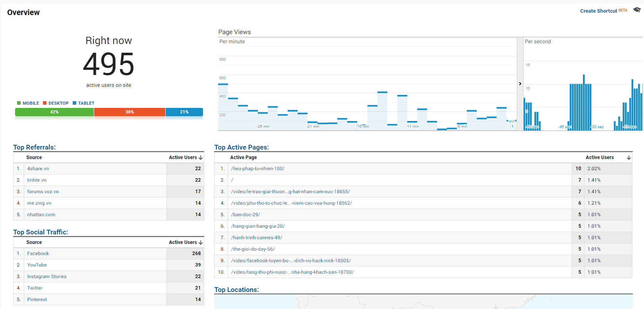Click the -45 sec marker on per-second chart
The height and width of the screenshot is (309, 644).
[x=565, y=127]
